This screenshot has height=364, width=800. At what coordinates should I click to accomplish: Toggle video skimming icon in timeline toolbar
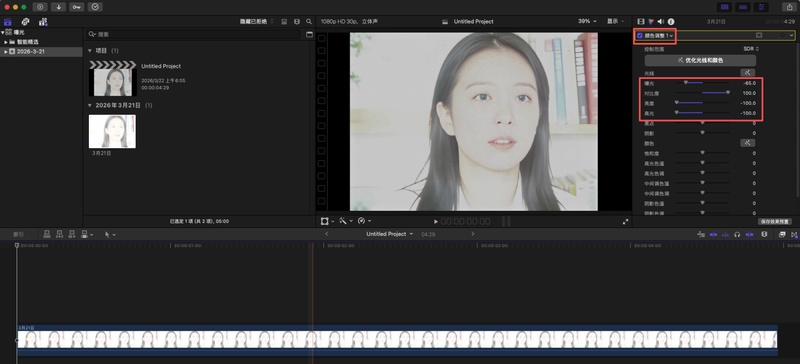tap(713, 234)
